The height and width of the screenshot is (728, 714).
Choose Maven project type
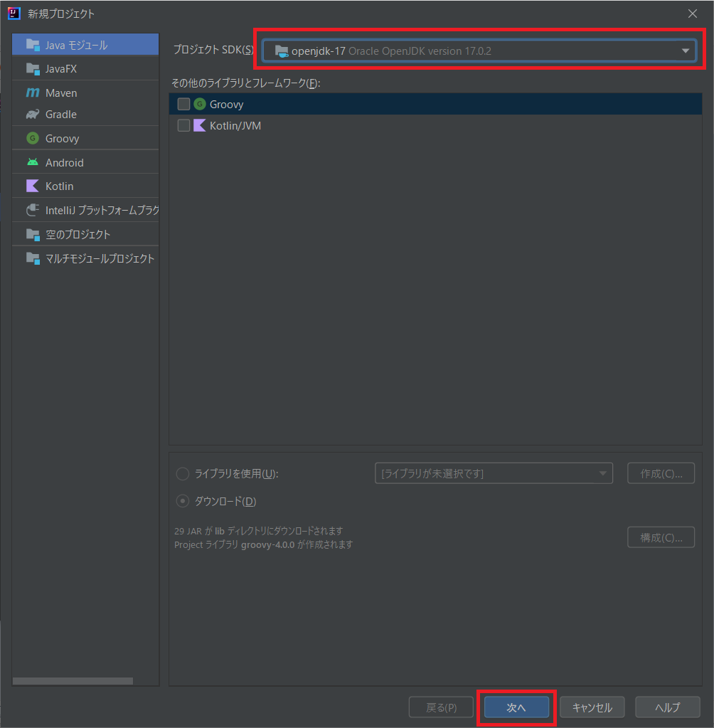85,93
